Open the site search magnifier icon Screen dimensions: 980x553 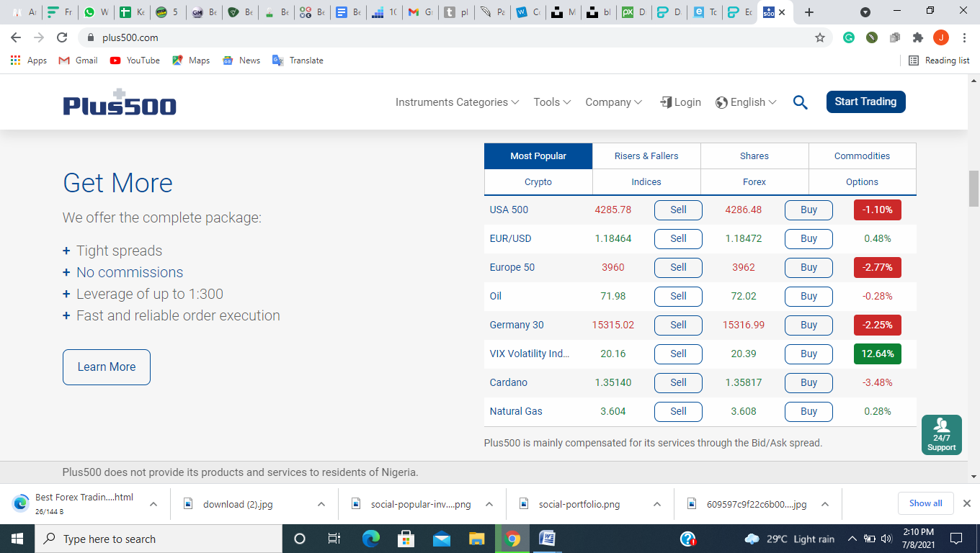[x=800, y=102]
